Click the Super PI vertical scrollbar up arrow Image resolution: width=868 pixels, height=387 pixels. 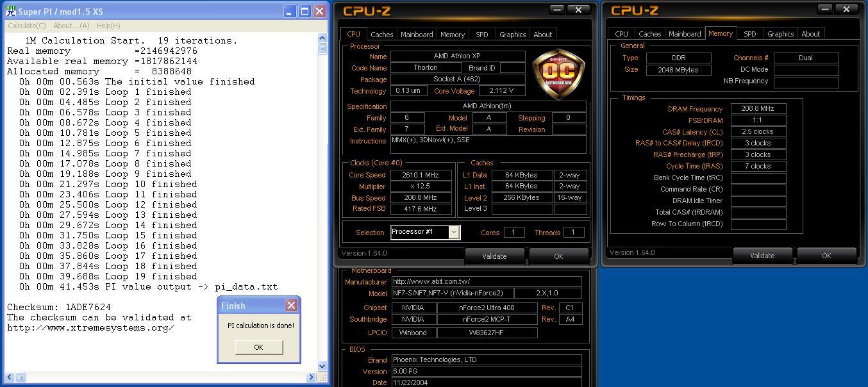(322, 39)
